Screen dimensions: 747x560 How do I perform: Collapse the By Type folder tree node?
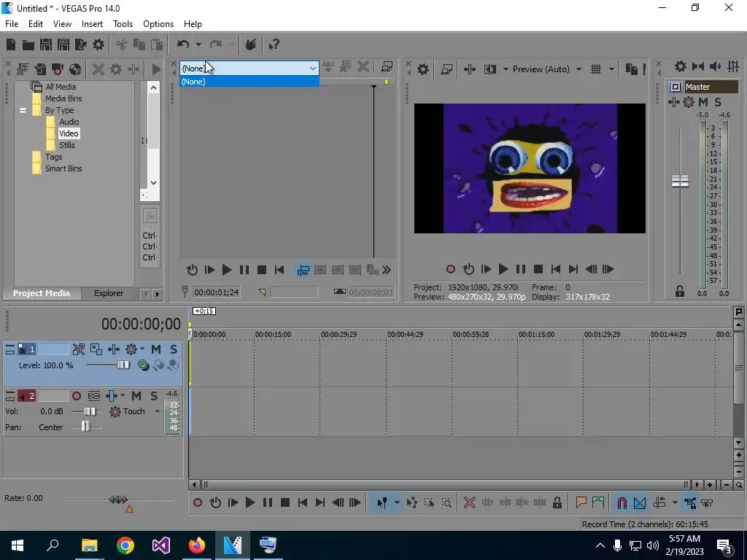(23, 111)
